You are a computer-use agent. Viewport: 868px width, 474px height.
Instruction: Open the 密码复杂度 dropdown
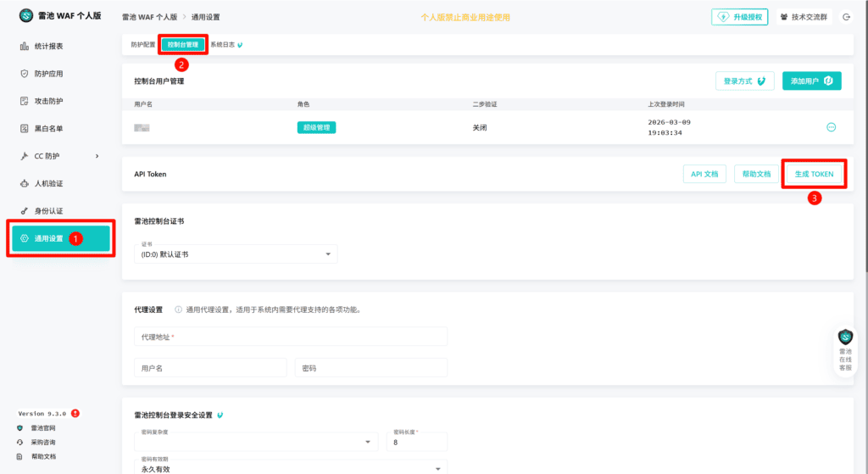[x=256, y=441]
